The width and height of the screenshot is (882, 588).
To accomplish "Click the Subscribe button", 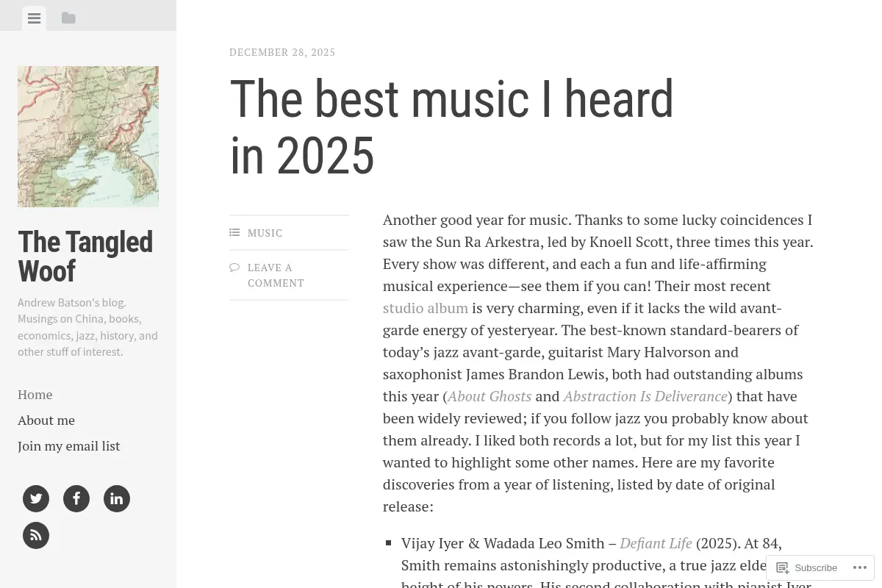I will [807, 567].
